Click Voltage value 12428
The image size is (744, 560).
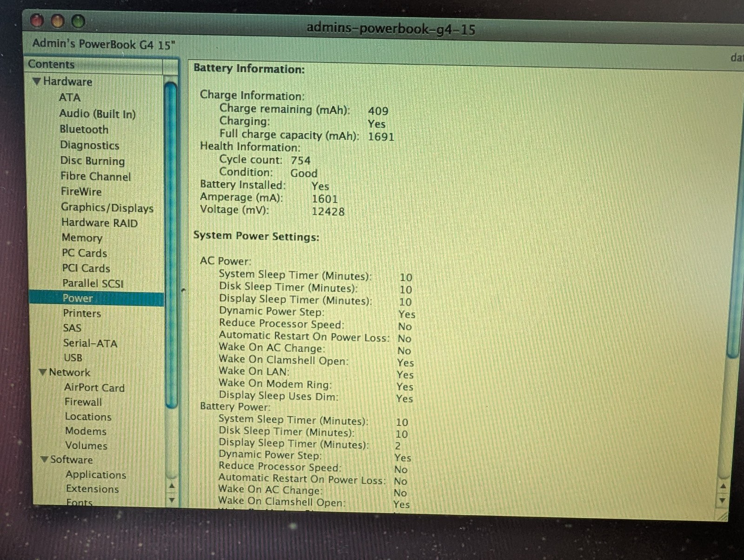(328, 212)
